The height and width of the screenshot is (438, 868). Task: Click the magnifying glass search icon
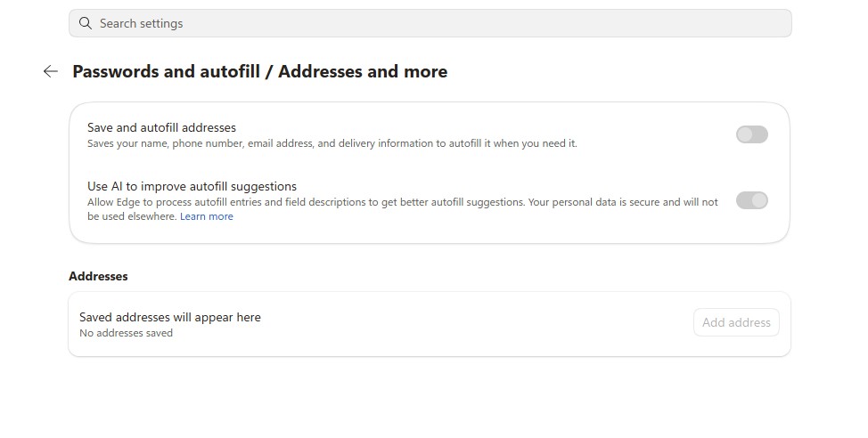click(86, 23)
